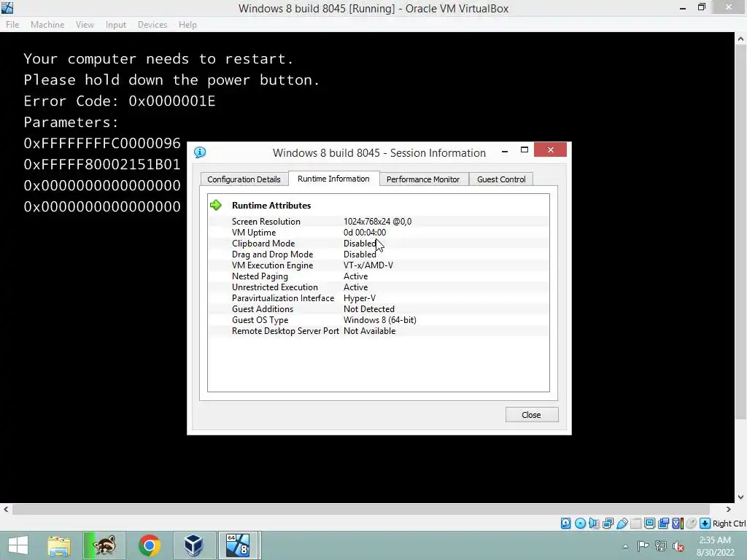Open the View menu
Screen dimensions: 747x560
coord(85,25)
